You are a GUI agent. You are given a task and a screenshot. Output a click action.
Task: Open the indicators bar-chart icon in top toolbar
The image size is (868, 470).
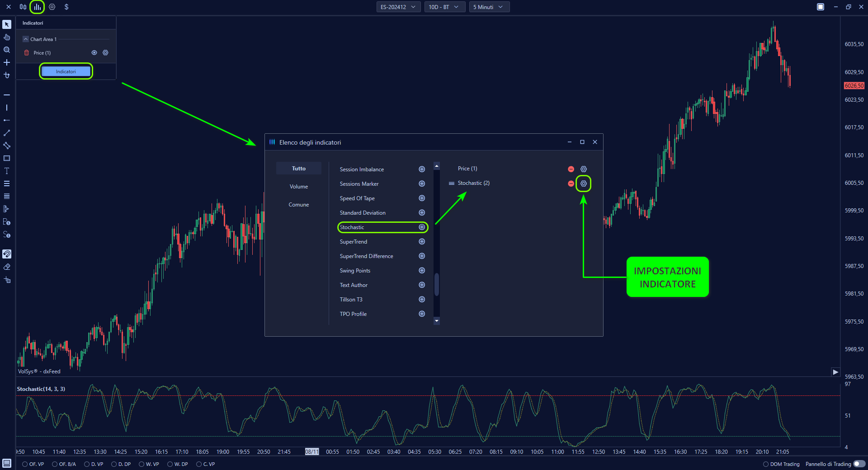click(x=37, y=7)
